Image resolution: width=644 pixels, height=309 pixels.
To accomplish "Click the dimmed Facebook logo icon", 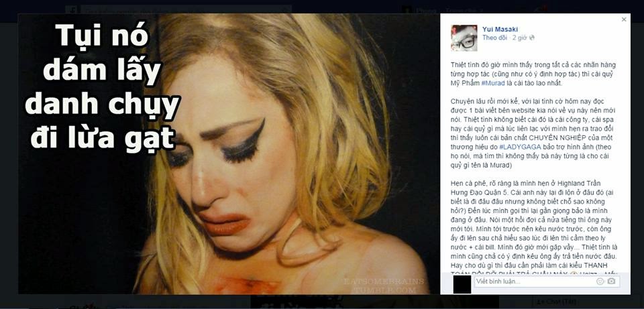I will coord(72,10).
